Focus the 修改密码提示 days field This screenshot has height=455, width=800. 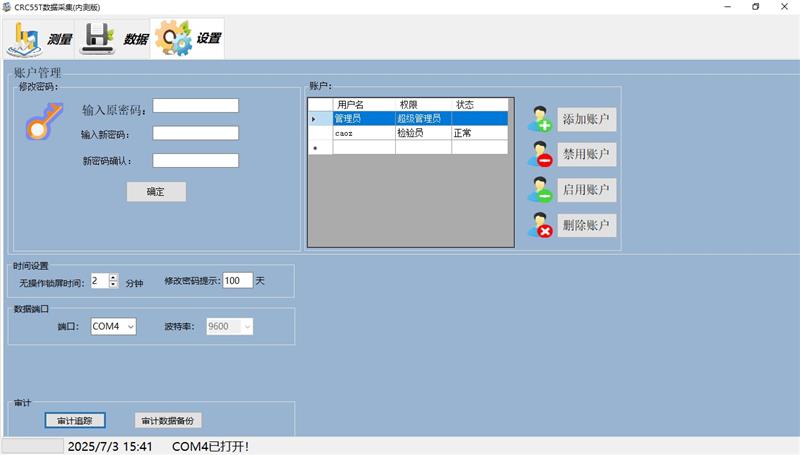click(238, 281)
